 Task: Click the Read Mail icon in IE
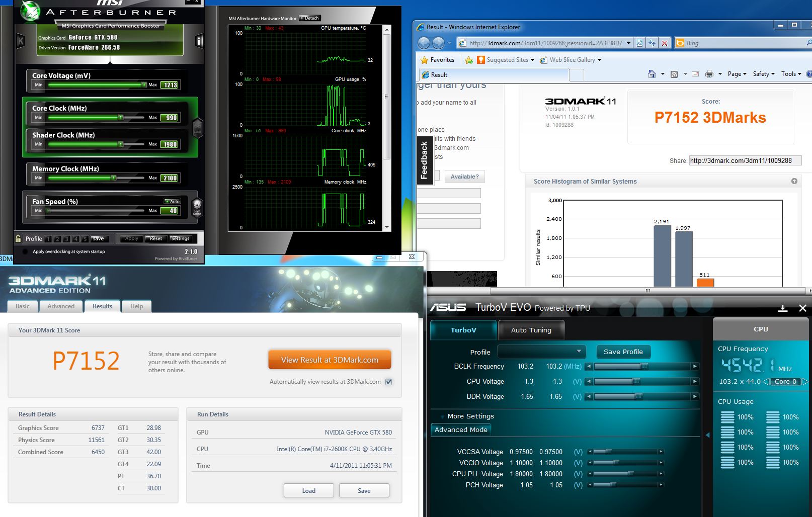coord(695,74)
